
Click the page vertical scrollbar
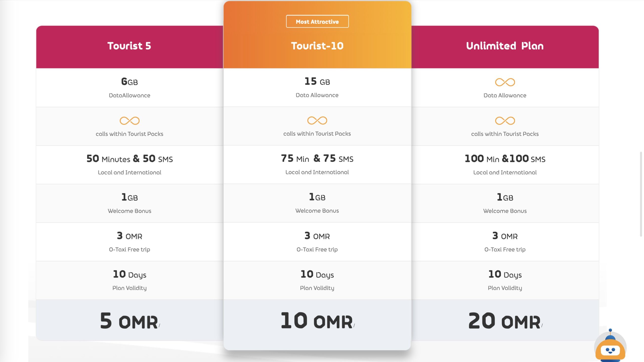coord(641,194)
